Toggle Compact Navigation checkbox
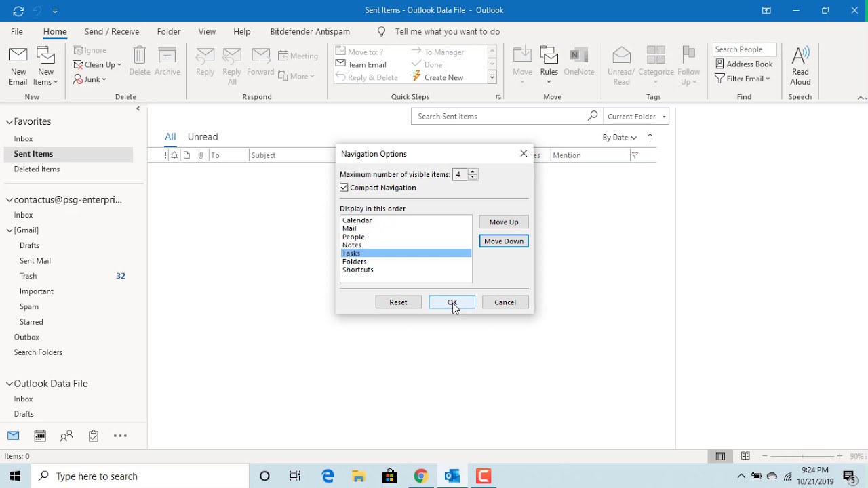This screenshot has width=868, height=488. 344,188
